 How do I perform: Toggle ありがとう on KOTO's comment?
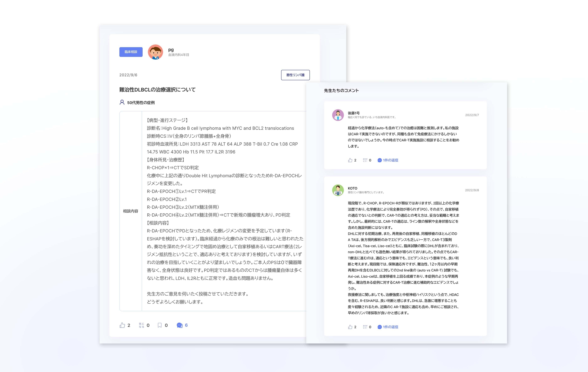[x=365, y=327]
